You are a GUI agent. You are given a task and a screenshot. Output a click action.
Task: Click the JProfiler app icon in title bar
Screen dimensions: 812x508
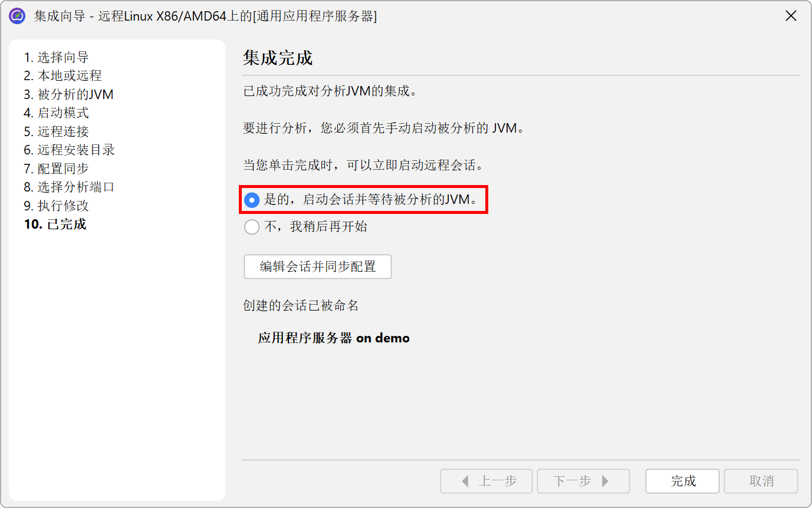coord(17,16)
